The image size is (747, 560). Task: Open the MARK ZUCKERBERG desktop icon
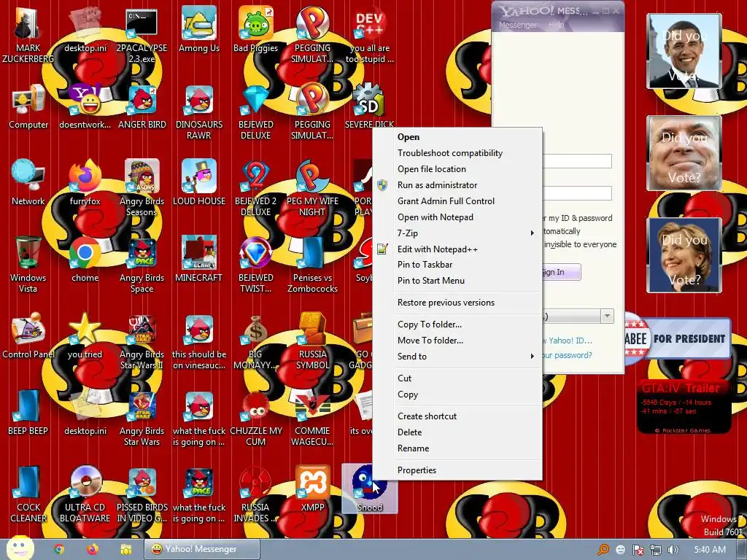click(x=28, y=34)
